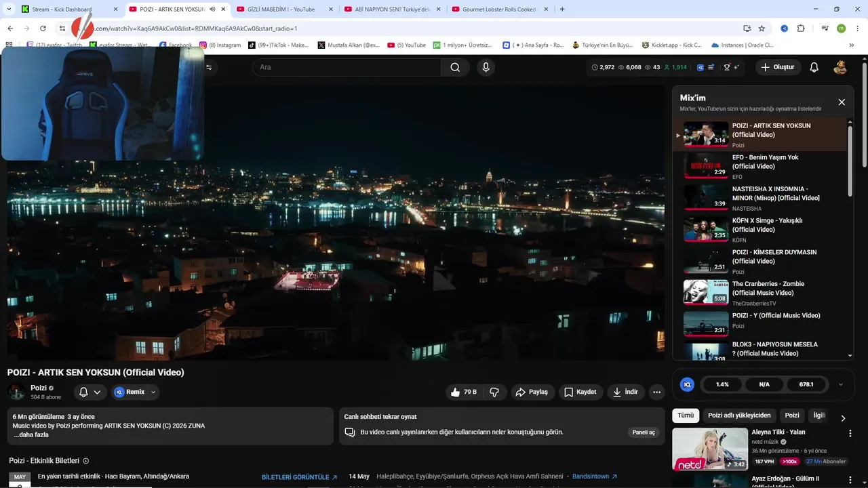The width and height of the screenshot is (868, 488).
Task: Open a new browser tab
Action: coord(562,9)
